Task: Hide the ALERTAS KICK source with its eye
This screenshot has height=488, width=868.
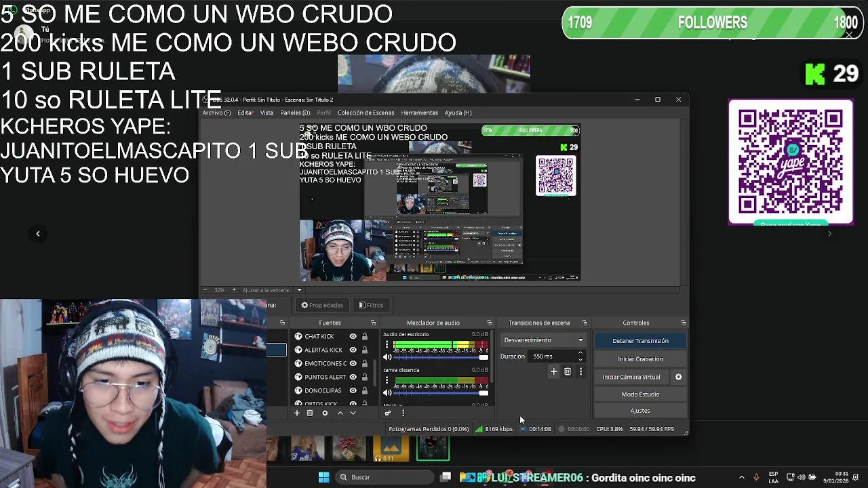Action: [353, 350]
